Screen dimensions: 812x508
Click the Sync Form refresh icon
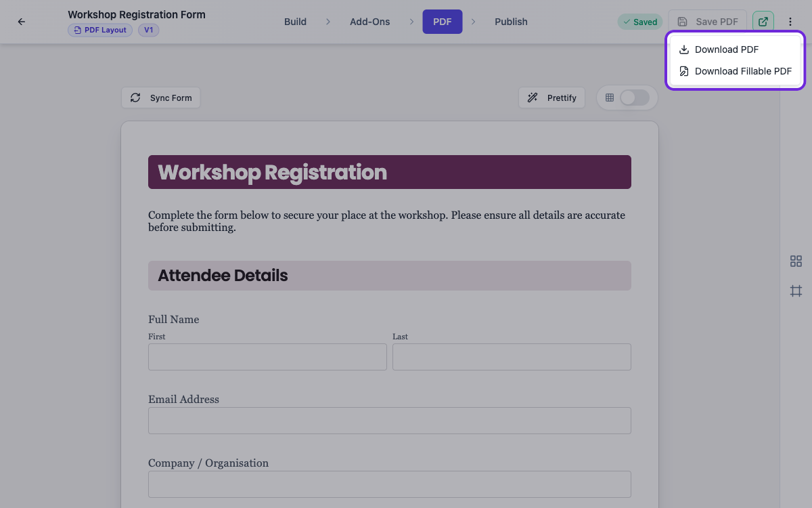[135, 98]
